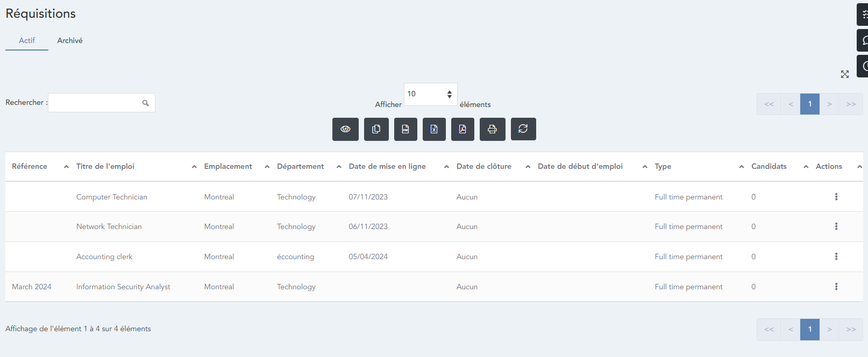Screen dimensions: 868x357
Task: Select the Actif tab
Action: pyautogui.click(x=27, y=40)
